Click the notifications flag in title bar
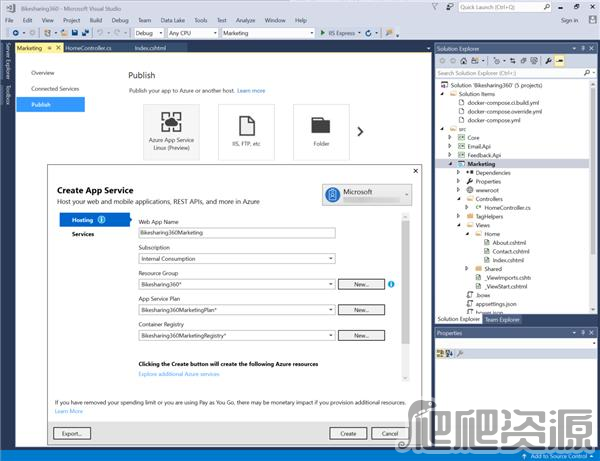The height and width of the screenshot is (461, 600). 435,7
